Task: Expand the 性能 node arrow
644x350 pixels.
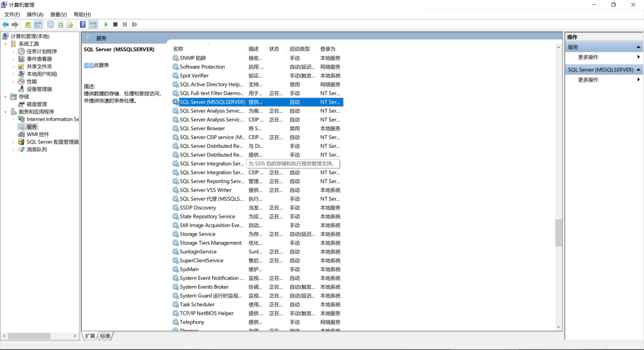Action: click(14, 81)
